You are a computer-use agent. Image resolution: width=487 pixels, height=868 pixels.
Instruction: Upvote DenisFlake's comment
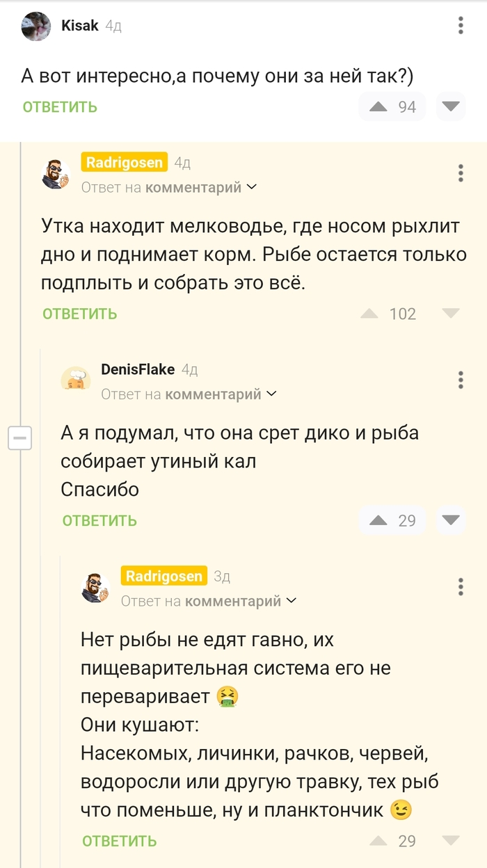tap(378, 520)
